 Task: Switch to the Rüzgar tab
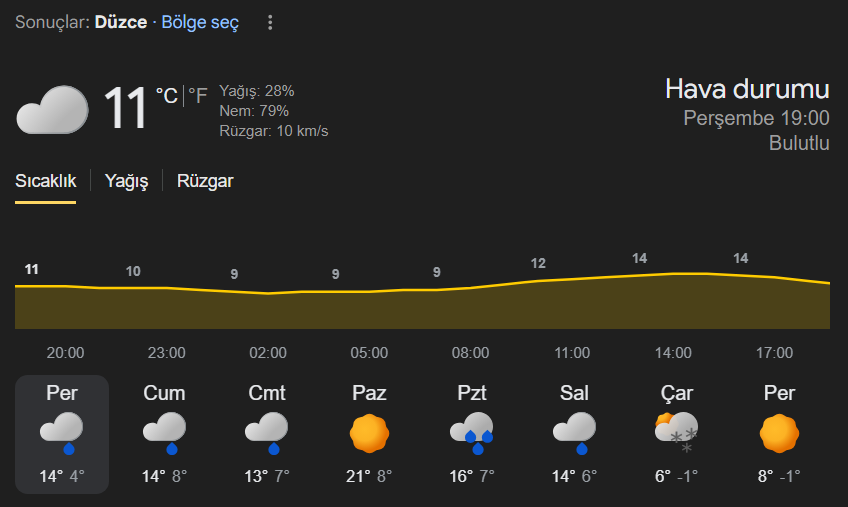(x=205, y=181)
